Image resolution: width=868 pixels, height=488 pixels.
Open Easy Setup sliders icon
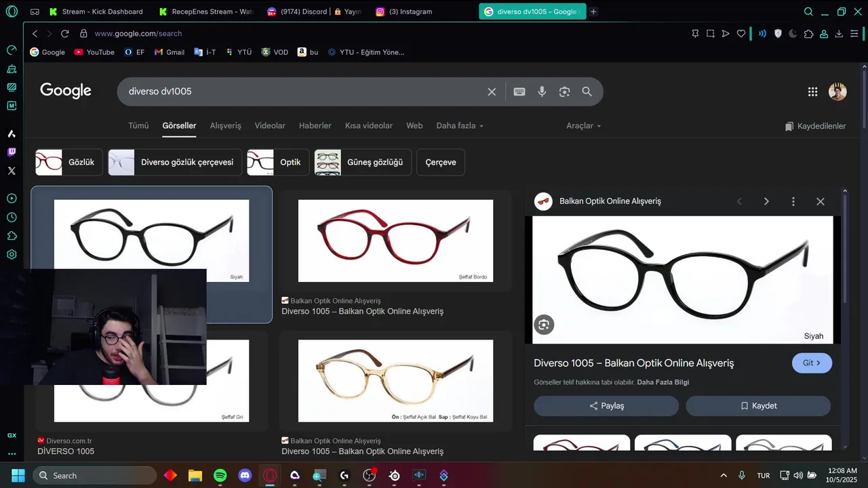[854, 33]
